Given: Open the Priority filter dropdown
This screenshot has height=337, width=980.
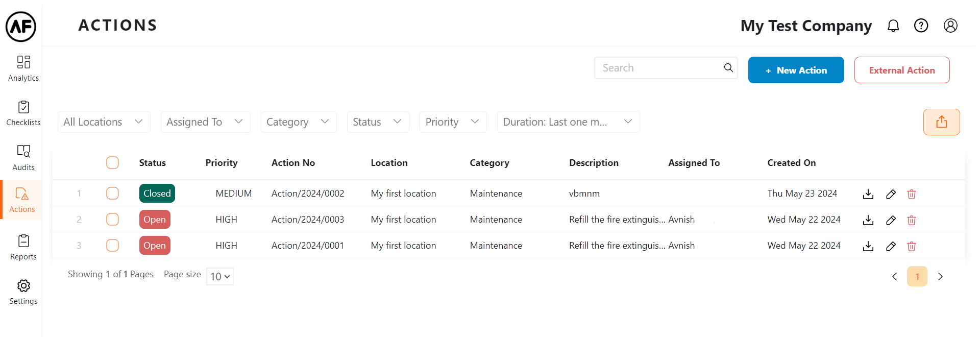Looking at the screenshot, I should coord(453,122).
